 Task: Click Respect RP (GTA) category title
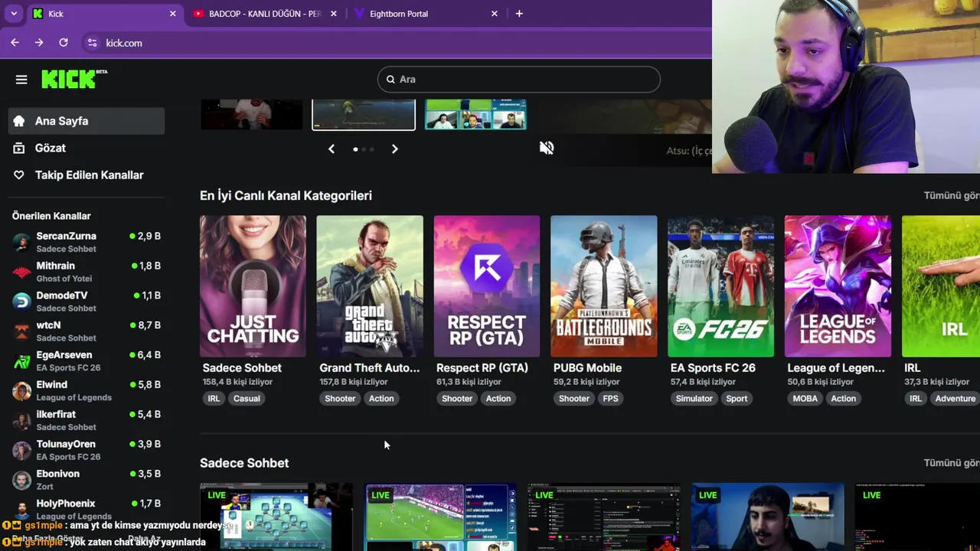(x=482, y=368)
